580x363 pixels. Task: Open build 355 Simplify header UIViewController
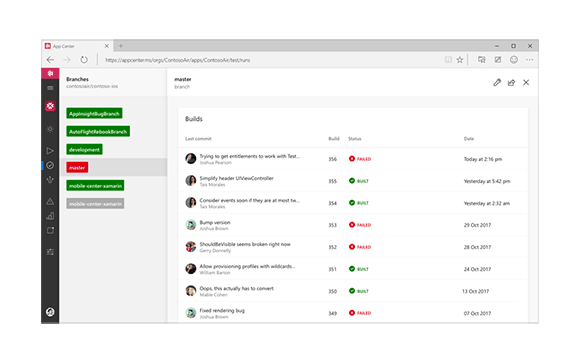[x=353, y=181]
